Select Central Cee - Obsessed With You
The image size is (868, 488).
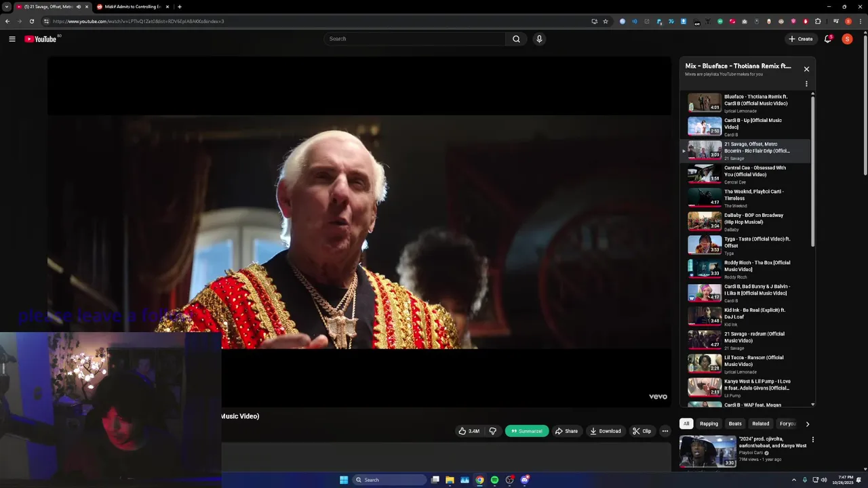(x=745, y=174)
